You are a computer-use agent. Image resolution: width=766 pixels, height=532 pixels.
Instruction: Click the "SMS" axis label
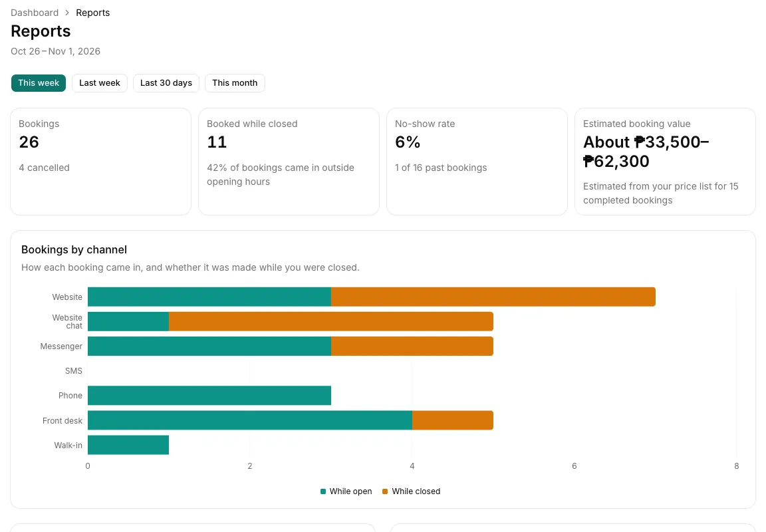[x=74, y=371]
